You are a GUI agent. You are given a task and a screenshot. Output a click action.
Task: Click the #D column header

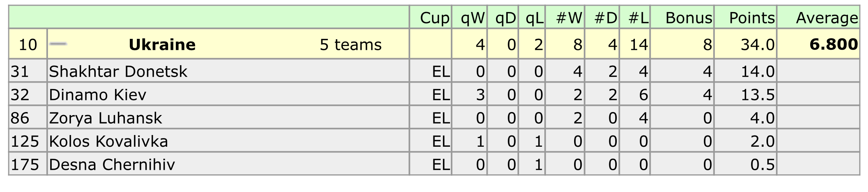coord(605,18)
